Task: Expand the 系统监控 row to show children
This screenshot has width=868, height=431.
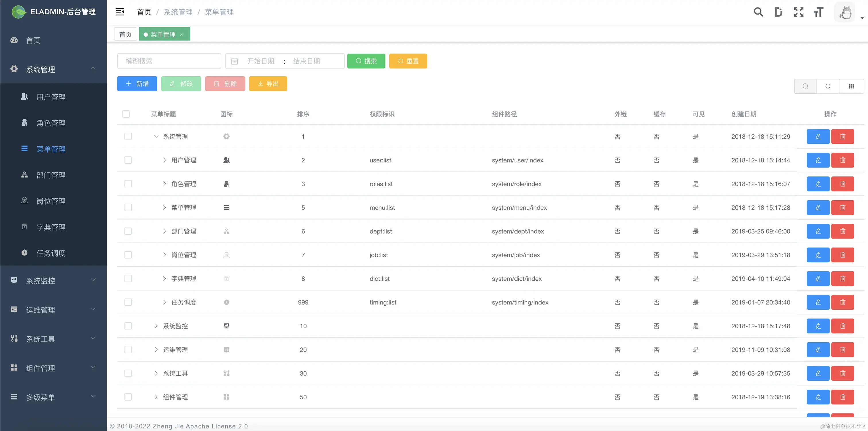Action: pos(156,326)
